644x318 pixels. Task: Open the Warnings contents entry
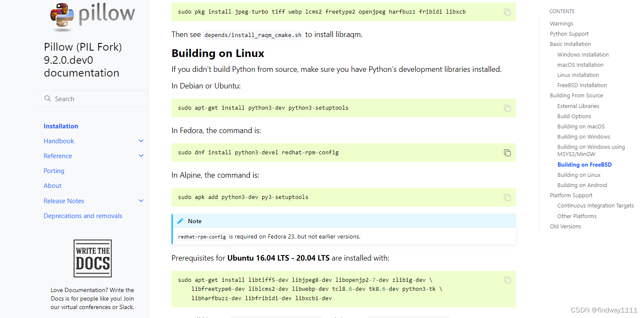coord(561,23)
